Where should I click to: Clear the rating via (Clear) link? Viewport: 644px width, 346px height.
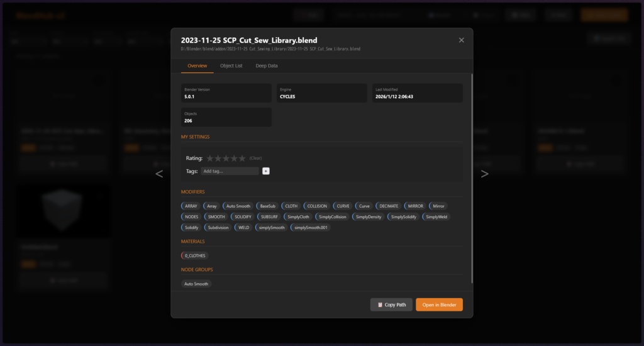click(x=255, y=158)
